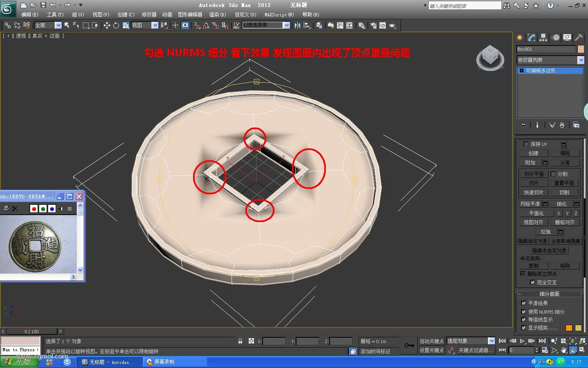Switch to the Modify command panel tab

(531, 38)
